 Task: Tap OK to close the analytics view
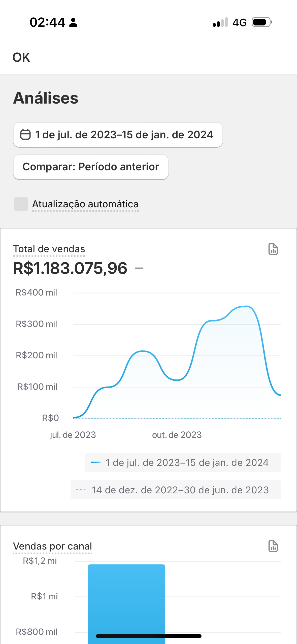point(21,57)
